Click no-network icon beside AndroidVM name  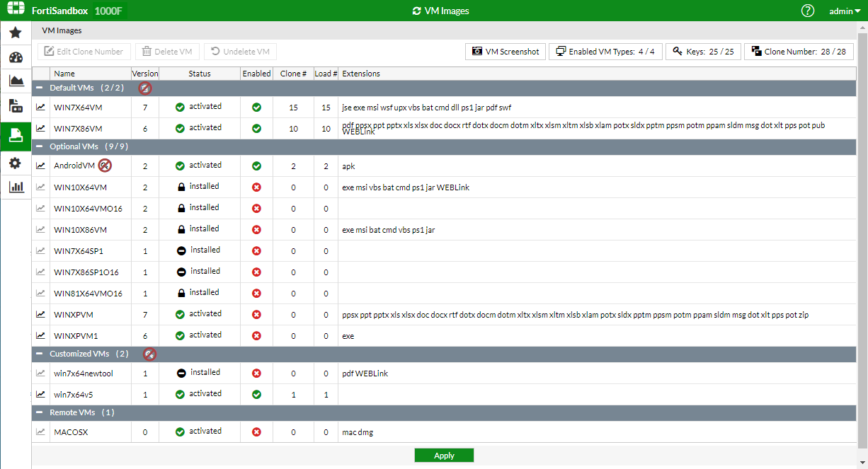105,166
